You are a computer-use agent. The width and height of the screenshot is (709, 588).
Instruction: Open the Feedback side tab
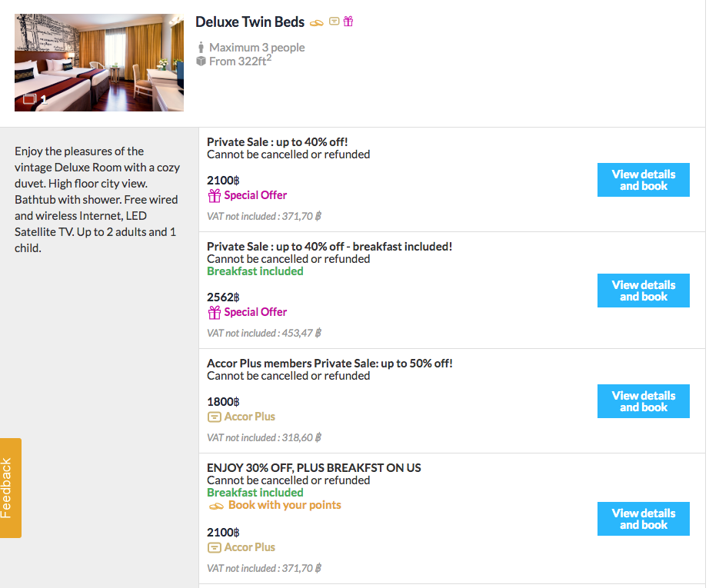pos(11,488)
